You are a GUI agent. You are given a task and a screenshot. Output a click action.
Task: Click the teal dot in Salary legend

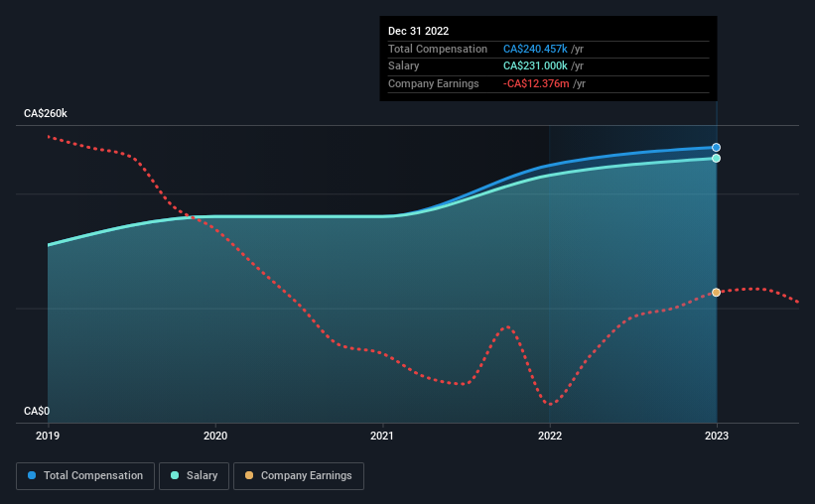click(x=175, y=475)
